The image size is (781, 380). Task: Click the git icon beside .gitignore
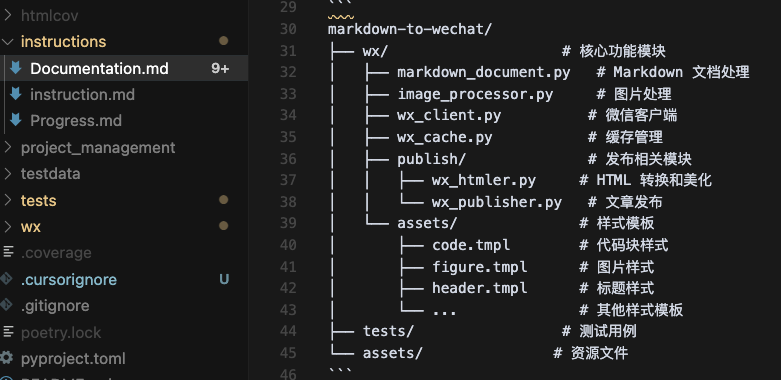click(x=6, y=305)
